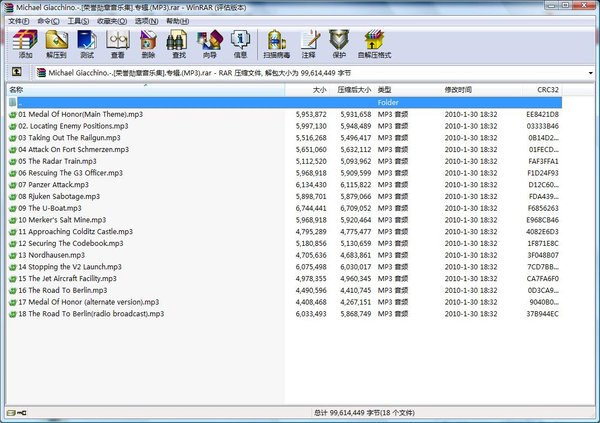This screenshot has height=423, width=600.
Task: Click the 测试 (Test) toolbar icon
Action: (87, 44)
